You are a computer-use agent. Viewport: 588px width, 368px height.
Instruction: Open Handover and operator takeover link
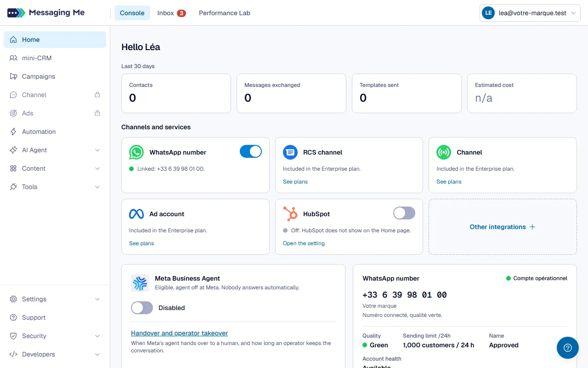click(179, 333)
